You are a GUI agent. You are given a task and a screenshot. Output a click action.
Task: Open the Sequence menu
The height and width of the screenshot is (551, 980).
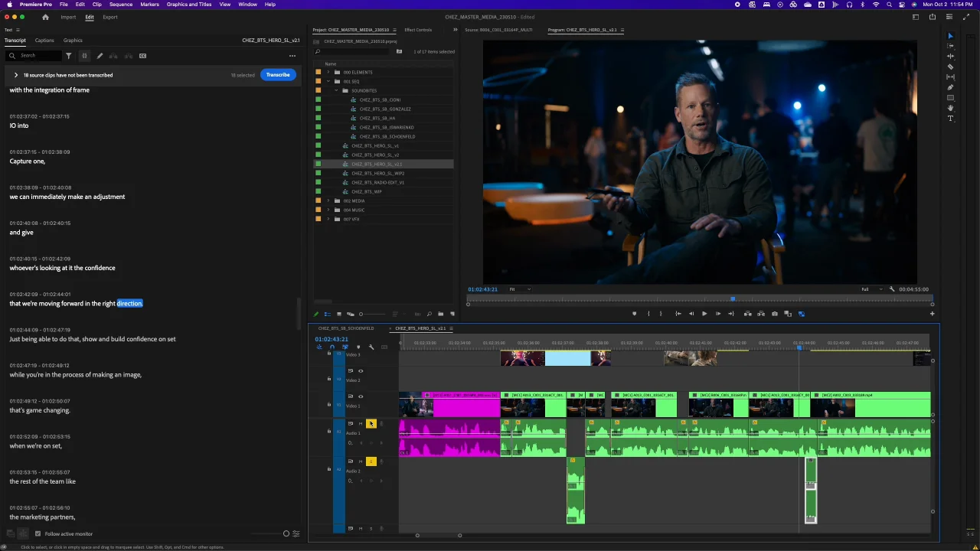(121, 5)
